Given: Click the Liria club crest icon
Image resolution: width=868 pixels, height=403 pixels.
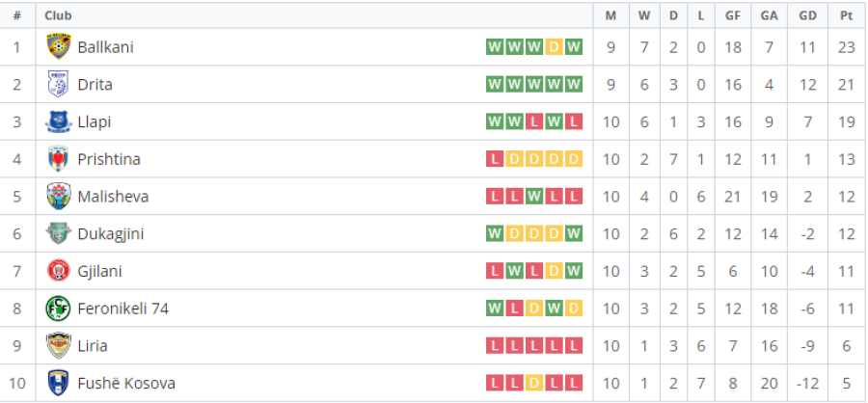Looking at the screenshot, I should pyautogui.click(x=58, y=346).
